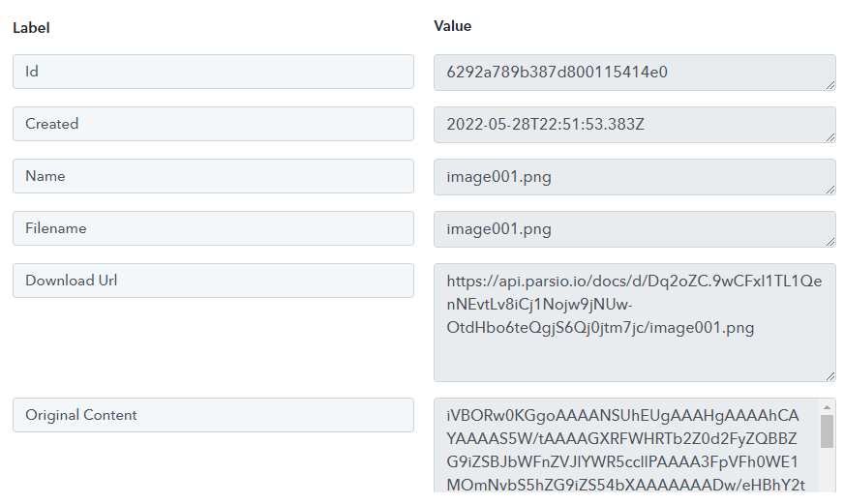
Task: Click the resize grip on Download Url box
Action: [x=830, y=376]
